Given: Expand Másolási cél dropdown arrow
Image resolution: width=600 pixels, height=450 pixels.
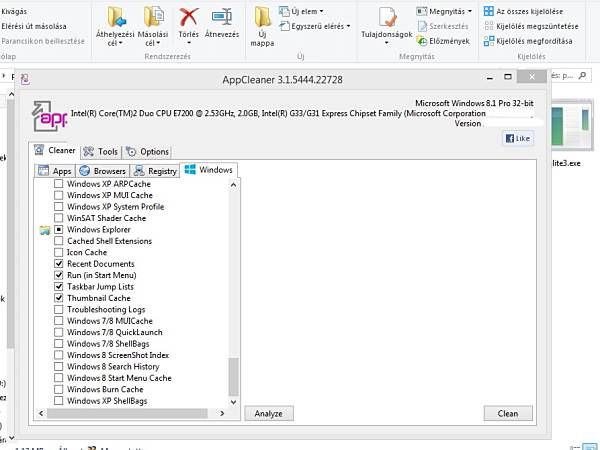Looking at the screenshot, I should pyautogui.click(x=158, y=43).
